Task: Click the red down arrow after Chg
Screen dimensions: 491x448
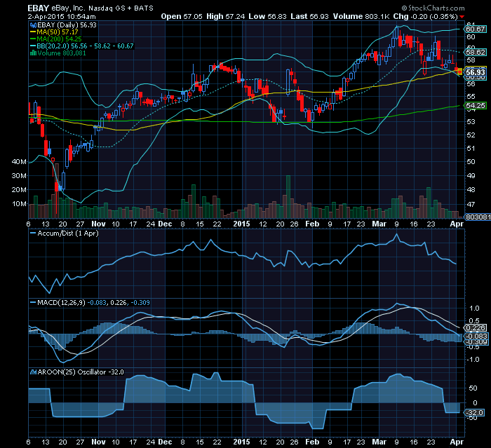Action: point(462,17)
